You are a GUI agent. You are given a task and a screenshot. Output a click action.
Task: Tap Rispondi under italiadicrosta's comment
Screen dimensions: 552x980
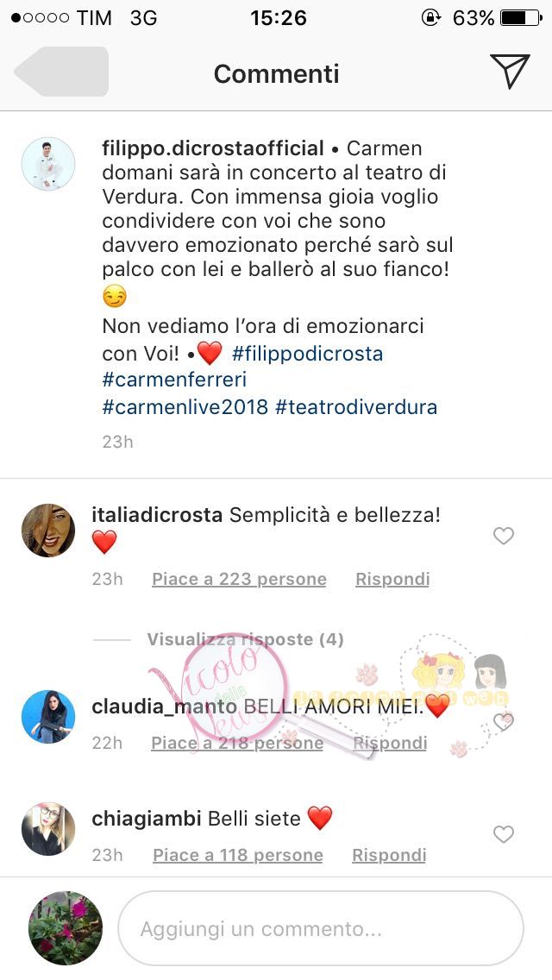pyautogui.click(x=392, y=580)
